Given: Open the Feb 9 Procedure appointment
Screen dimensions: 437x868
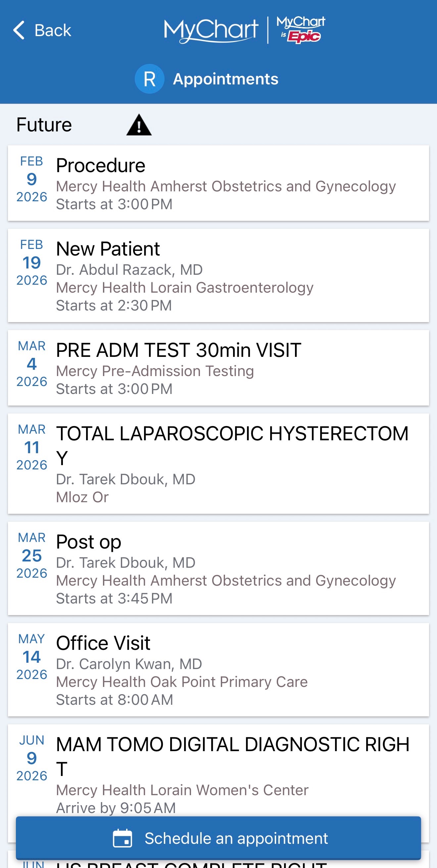Looking at the screenshot, I should tap(218, 183).
